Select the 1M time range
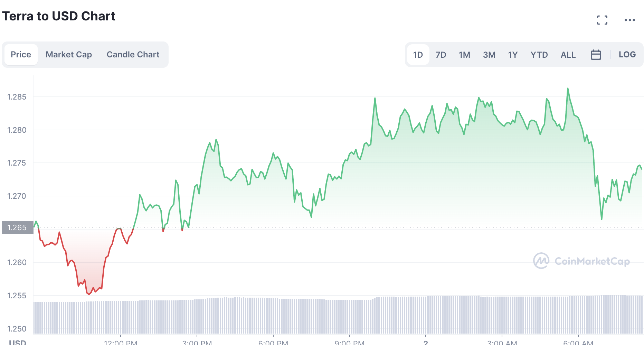The height and width of the screenshot is (345, 644). click(464, 55)
